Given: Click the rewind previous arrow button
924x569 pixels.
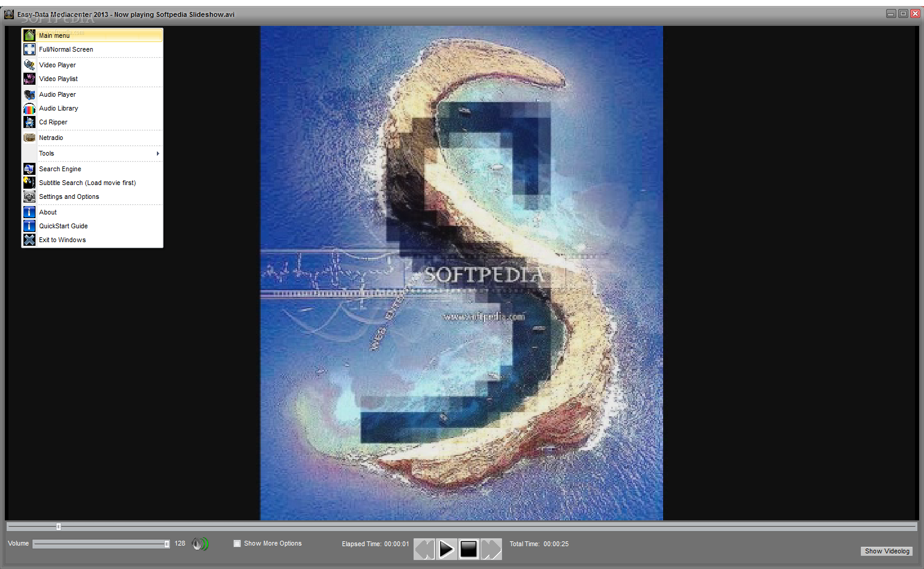Looking at the screenshot, I should pyautogui.click(x=424, y=549).
